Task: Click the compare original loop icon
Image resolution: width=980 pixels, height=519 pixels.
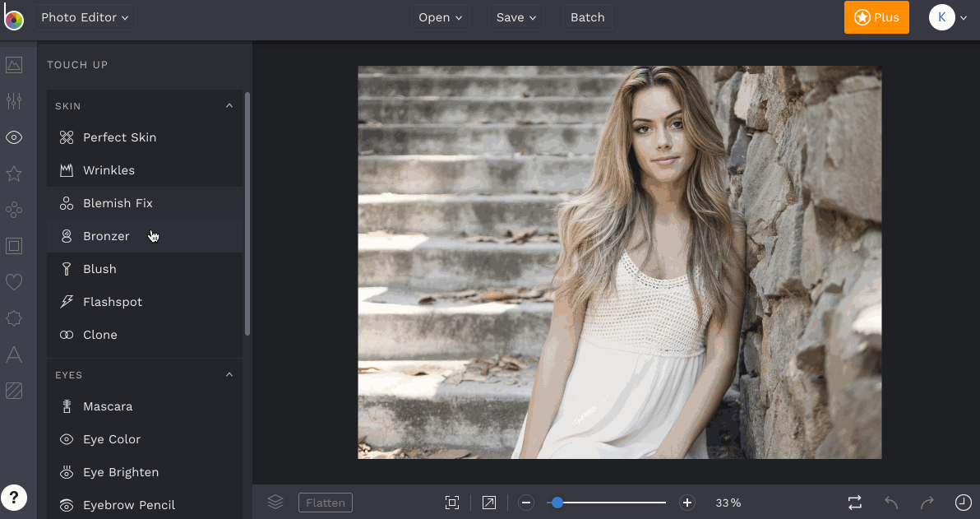Action: pyautogui.click(x=854, y=503)
